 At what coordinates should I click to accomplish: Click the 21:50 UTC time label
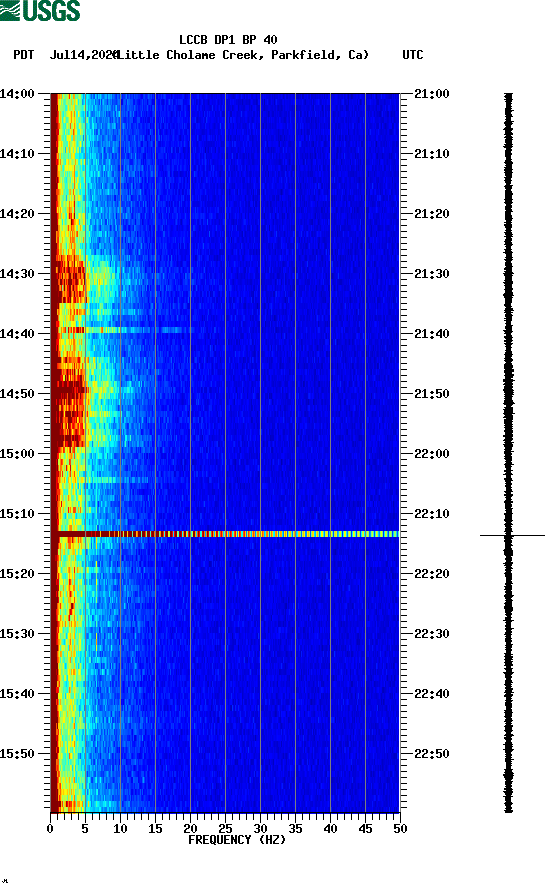[431, 394]
